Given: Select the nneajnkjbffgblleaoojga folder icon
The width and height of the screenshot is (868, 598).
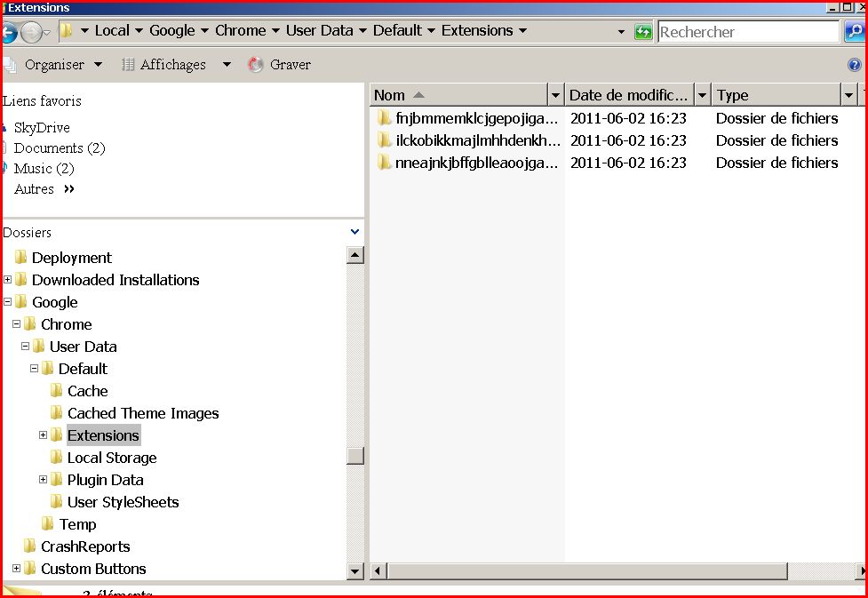Looking at the screenshot, I should 384,163.
